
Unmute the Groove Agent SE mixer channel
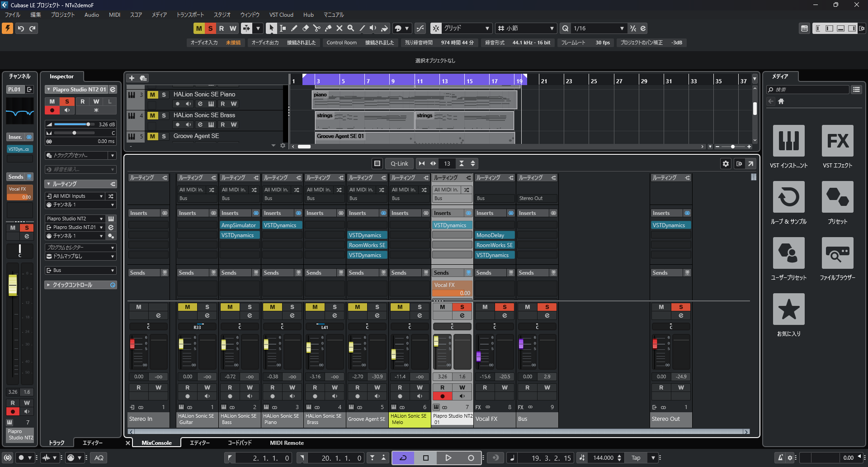click(x=357, y=307)
